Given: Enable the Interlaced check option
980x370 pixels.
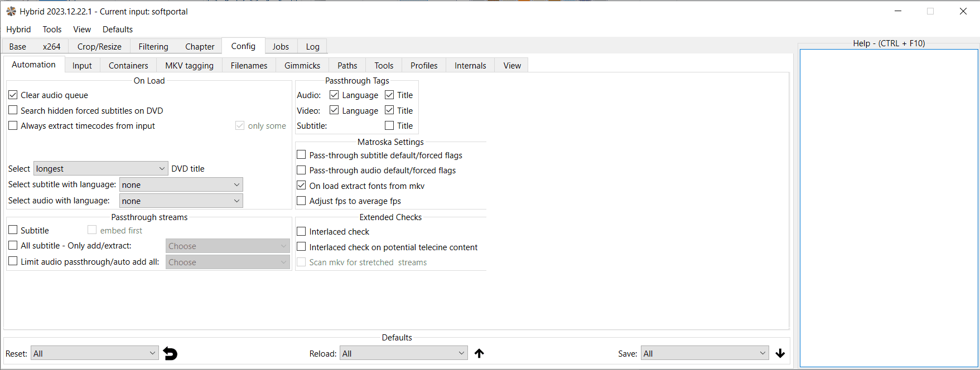Looking at the screenshot, I should (x=301, y=231).
